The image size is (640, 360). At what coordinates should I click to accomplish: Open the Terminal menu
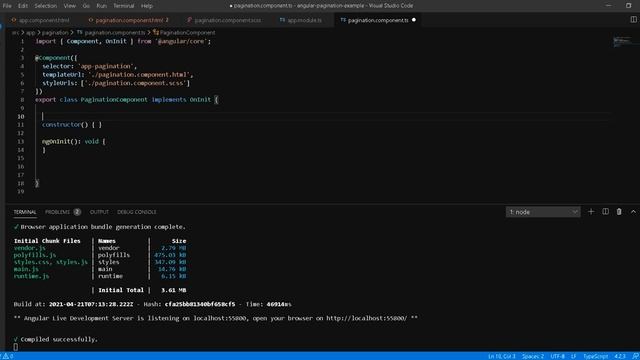pos(124,6)
